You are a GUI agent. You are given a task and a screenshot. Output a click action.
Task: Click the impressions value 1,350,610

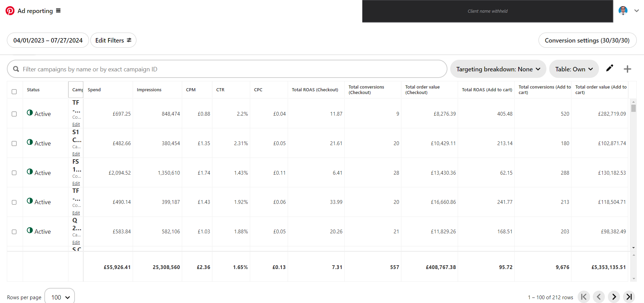point(169,173)
